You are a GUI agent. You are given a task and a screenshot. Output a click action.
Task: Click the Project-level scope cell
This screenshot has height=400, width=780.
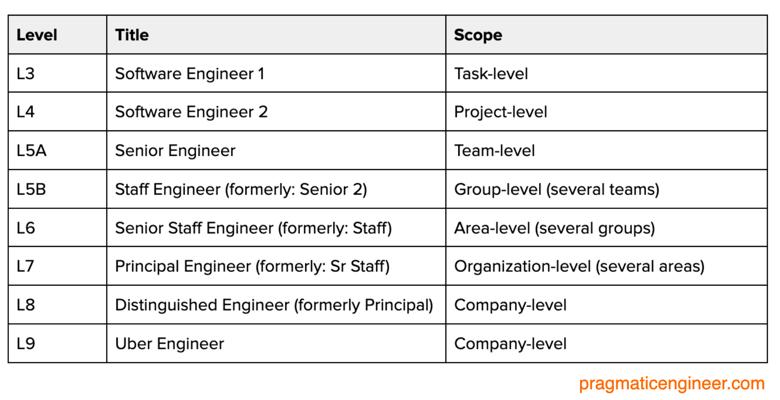pyautogui.click(x=500, y=112)
